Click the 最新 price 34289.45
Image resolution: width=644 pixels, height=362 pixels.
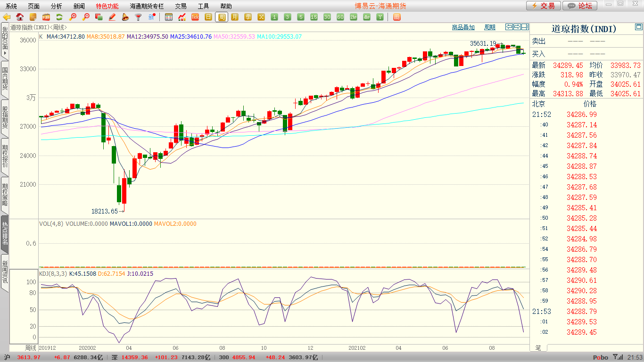(x=568, y=66)
